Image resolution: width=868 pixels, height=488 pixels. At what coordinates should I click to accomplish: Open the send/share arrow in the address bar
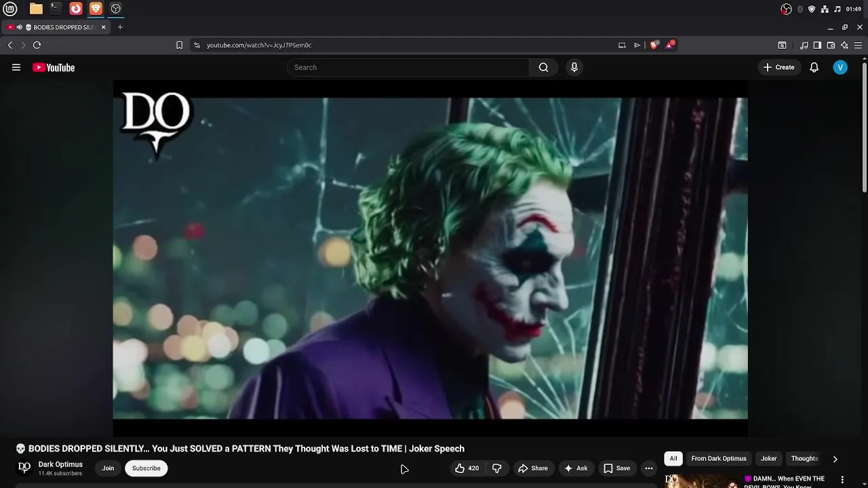point(637,45)
